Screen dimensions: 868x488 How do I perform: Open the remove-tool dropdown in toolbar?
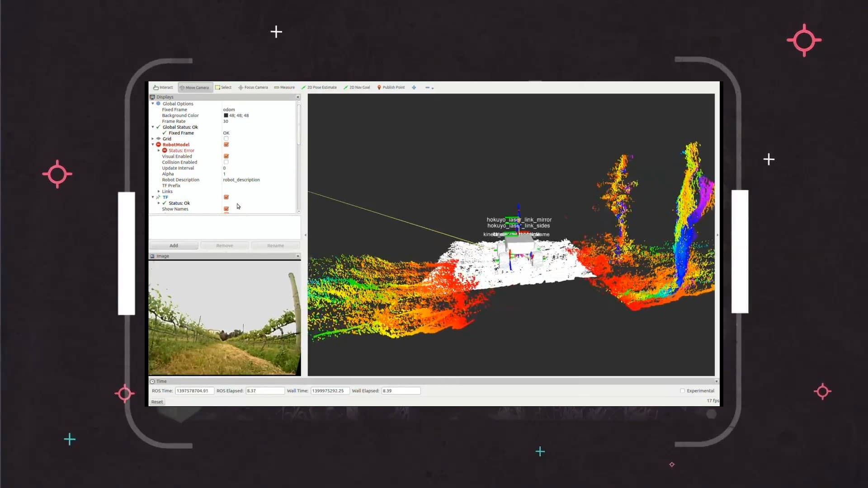(429, 88)
